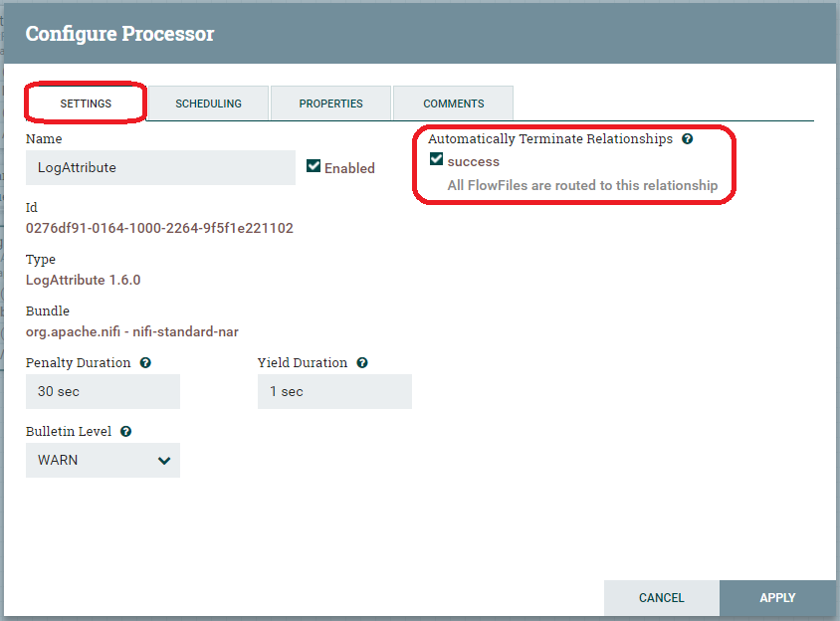
Task: Click the Cancel button
Action: (661, 598)
